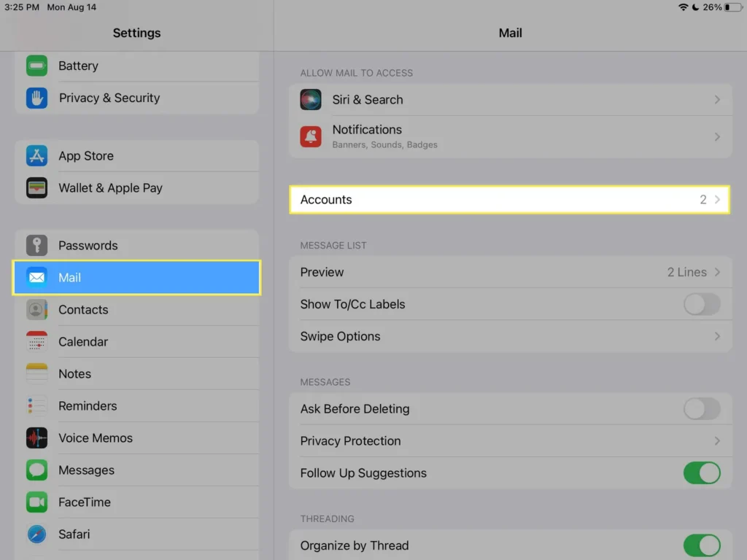The width and height of the screenshot is (747, 560).
Task: Enable the Show To/Cc Labels switch
Action: click(x=701, y=304)
